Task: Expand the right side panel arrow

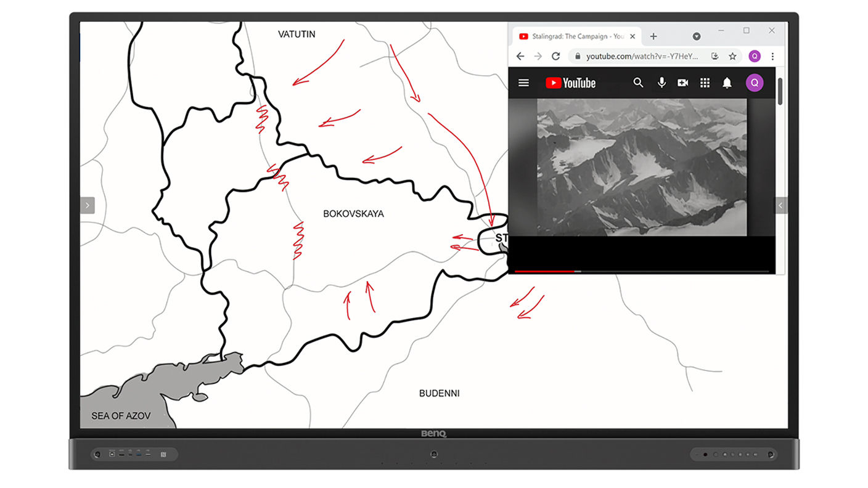Action: [780, 205]
